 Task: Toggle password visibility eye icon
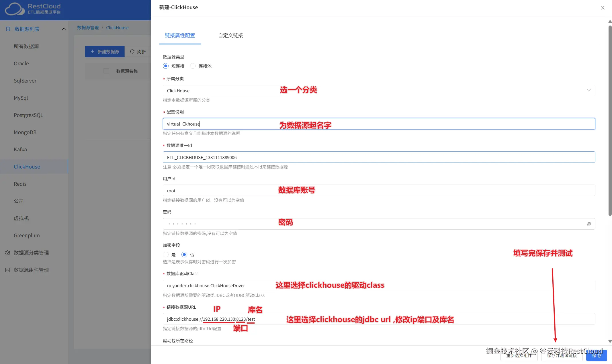(589, 224)
